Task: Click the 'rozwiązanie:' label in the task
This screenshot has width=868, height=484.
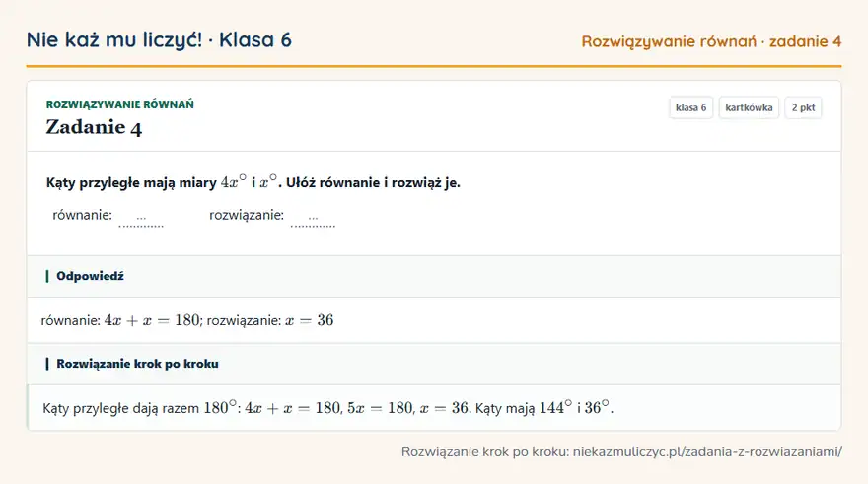Action: (x=247, y=215)
